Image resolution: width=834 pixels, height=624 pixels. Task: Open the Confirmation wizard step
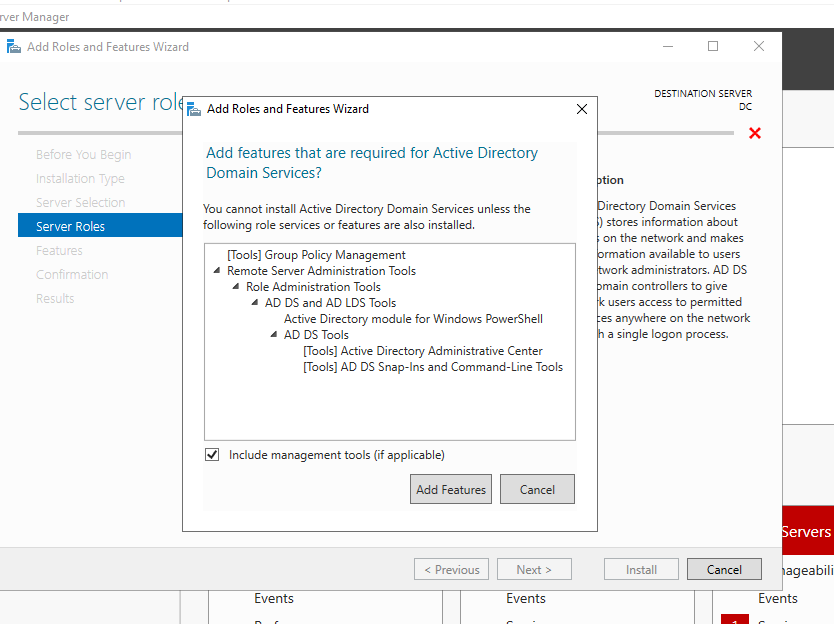[72, 274]
